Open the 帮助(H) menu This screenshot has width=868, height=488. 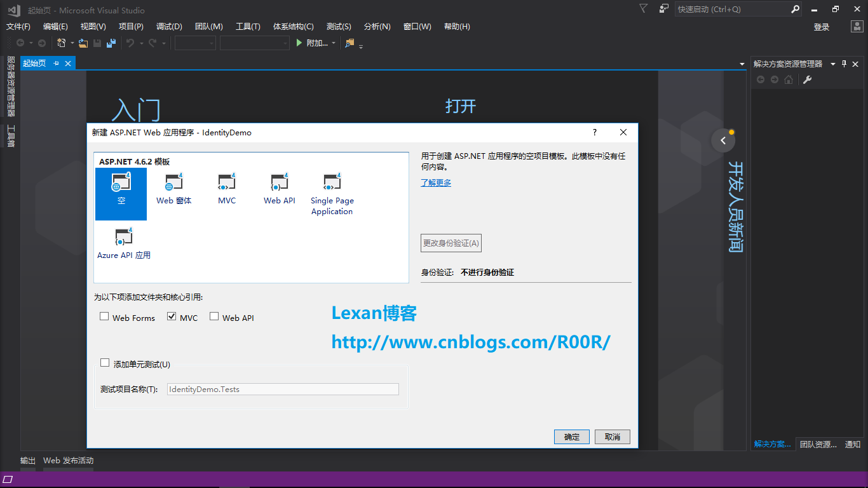(457, 27)
